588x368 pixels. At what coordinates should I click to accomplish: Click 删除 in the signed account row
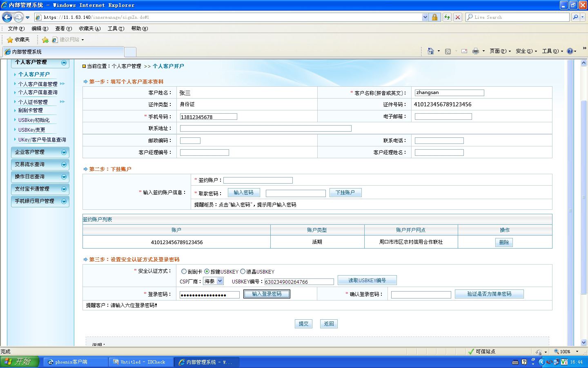[504, 242]
